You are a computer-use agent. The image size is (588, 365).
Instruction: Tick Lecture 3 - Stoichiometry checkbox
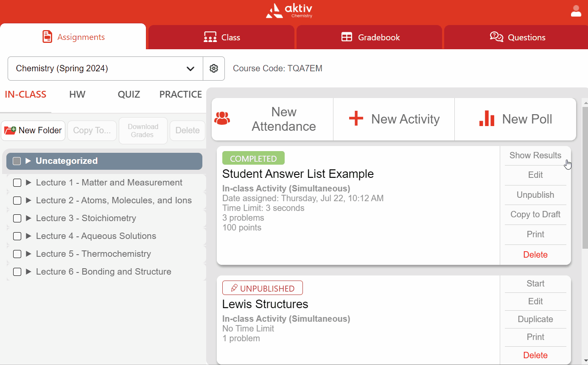[x=17, y=219]
